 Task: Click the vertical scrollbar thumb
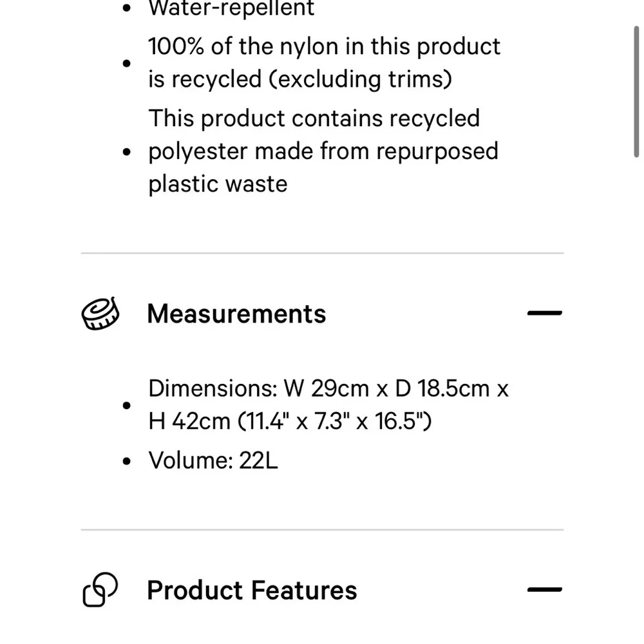click(636, 90)
